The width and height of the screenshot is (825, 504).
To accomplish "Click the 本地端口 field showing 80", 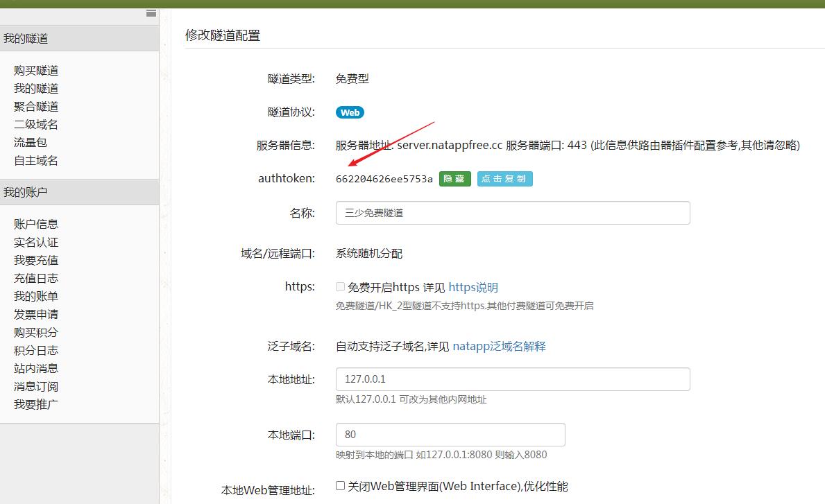I will (450, 434).
